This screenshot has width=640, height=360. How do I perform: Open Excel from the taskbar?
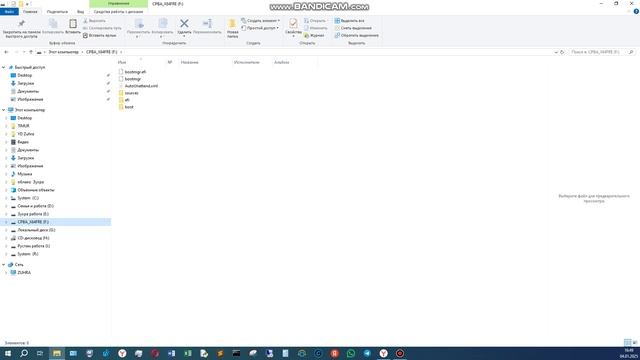[x=188, y=353]
